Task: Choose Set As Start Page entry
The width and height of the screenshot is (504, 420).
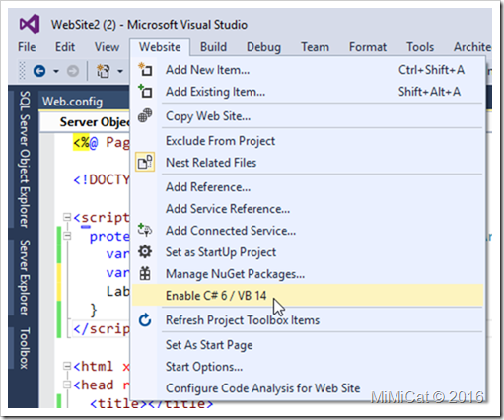Action: pyautogui.click(x=308, y=345)
